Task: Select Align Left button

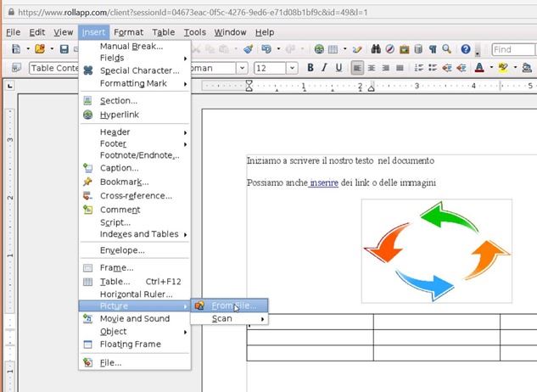Action: (357, 68)
